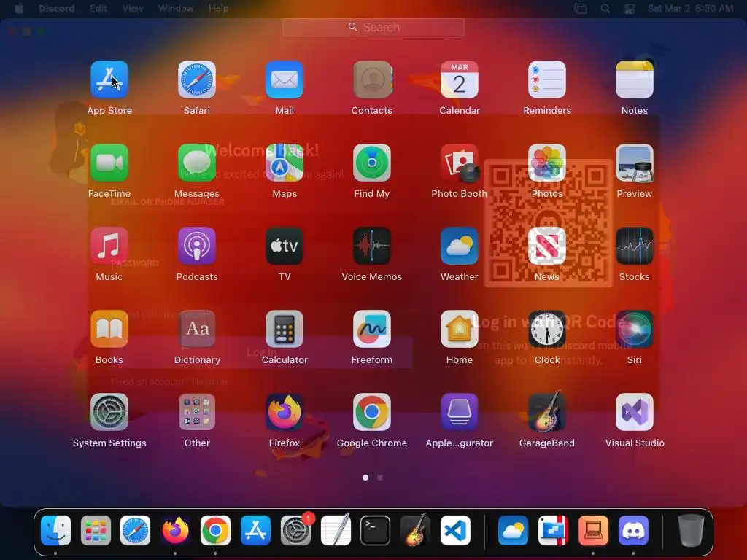Launch GarageBand from Launchpad grid
This screenshot has height=560, width=747.
[547, 412]
